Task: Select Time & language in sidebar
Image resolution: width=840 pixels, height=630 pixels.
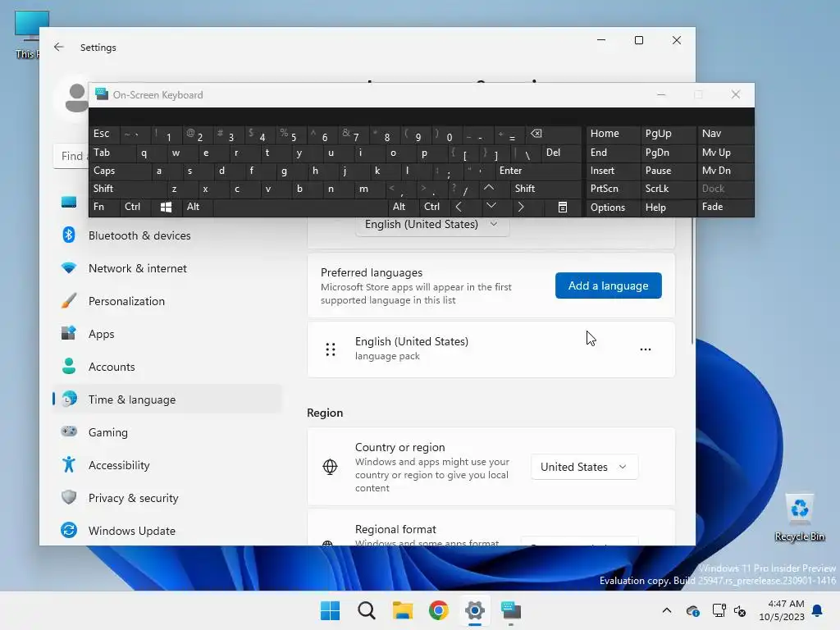Action: click(167, 399)
